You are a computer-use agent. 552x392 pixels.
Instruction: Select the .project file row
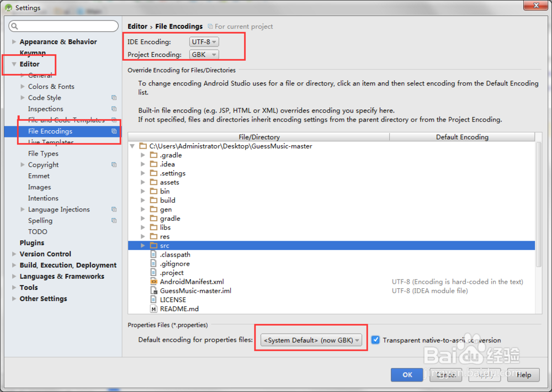tap(332, 273)
